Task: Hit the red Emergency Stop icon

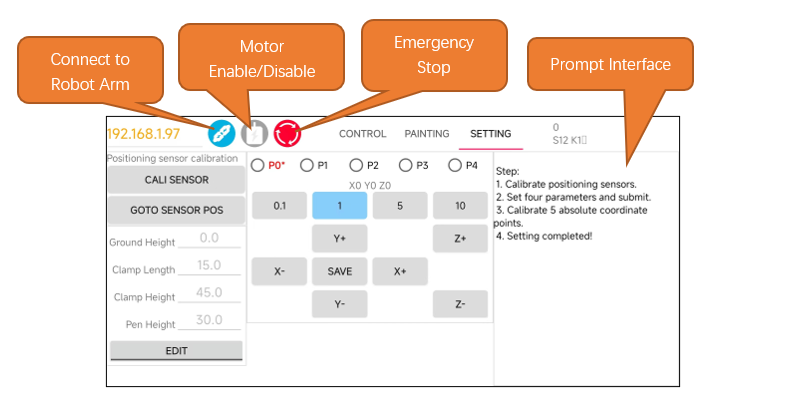Action: [287, 134]
